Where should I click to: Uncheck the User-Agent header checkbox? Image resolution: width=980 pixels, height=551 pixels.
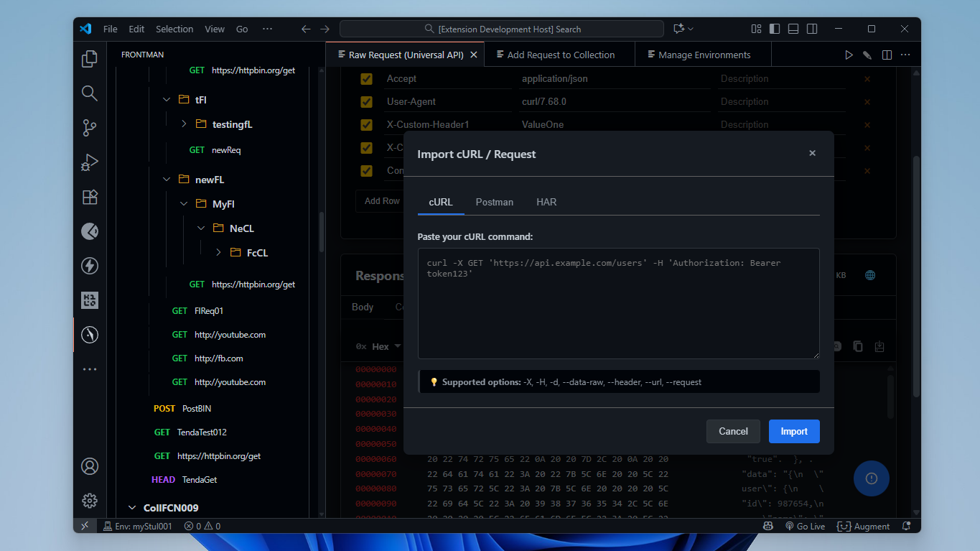coord(366,102)
